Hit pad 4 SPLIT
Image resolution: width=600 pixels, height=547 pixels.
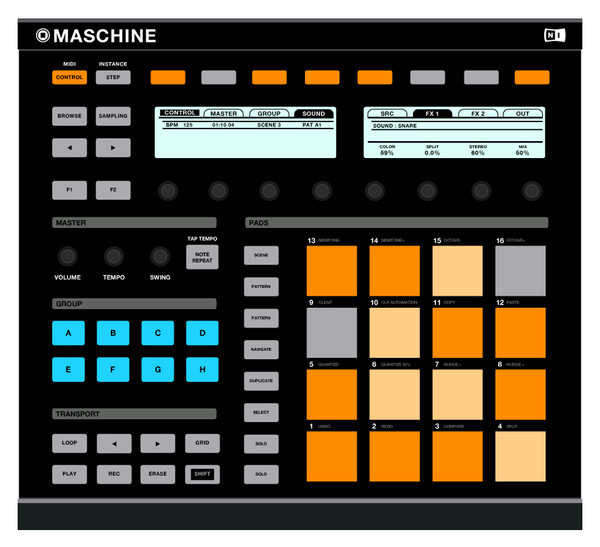click(x=520, y=456)
